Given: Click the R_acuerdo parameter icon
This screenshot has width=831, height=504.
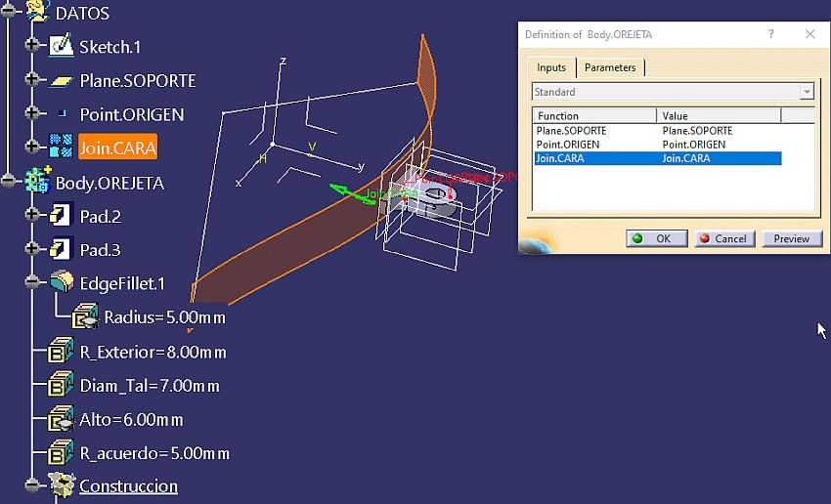Looking at the screenshot, I should coord(61,452).
